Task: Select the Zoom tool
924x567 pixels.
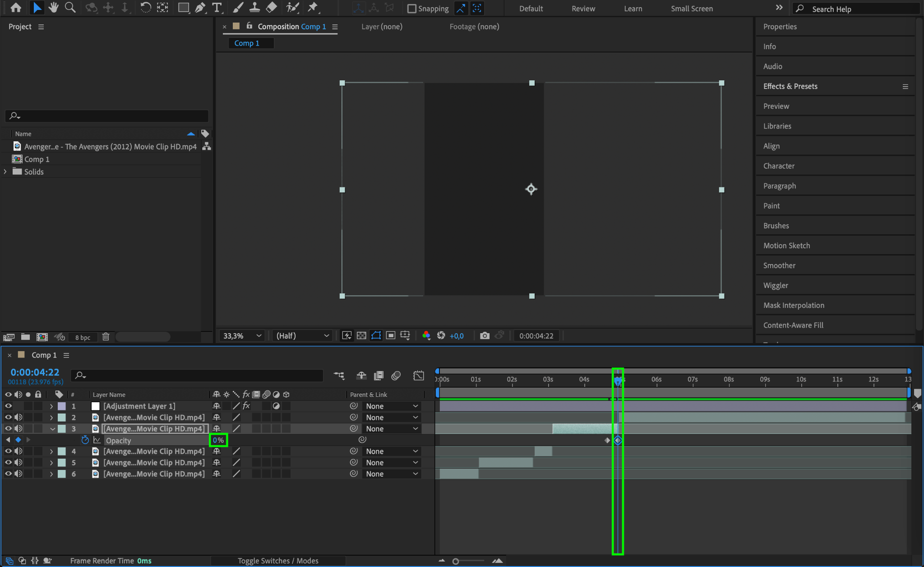Action: tap(70, 8)
